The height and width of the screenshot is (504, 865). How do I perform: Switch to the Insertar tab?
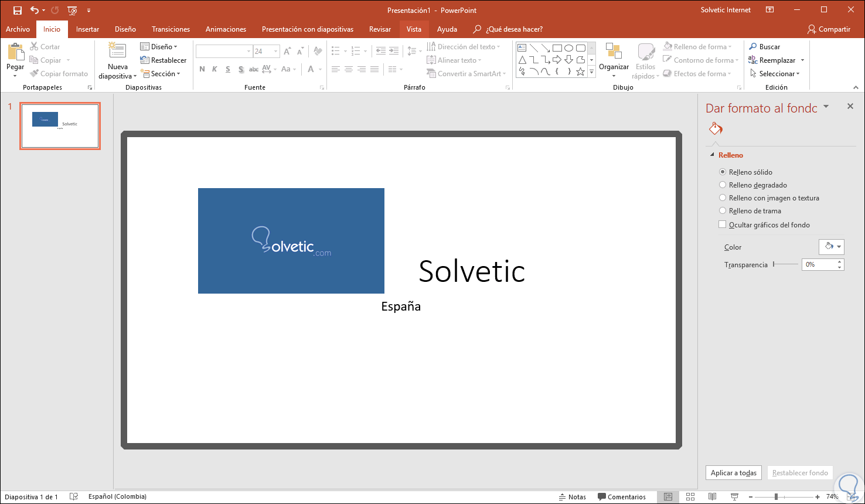tap(87, 29)
